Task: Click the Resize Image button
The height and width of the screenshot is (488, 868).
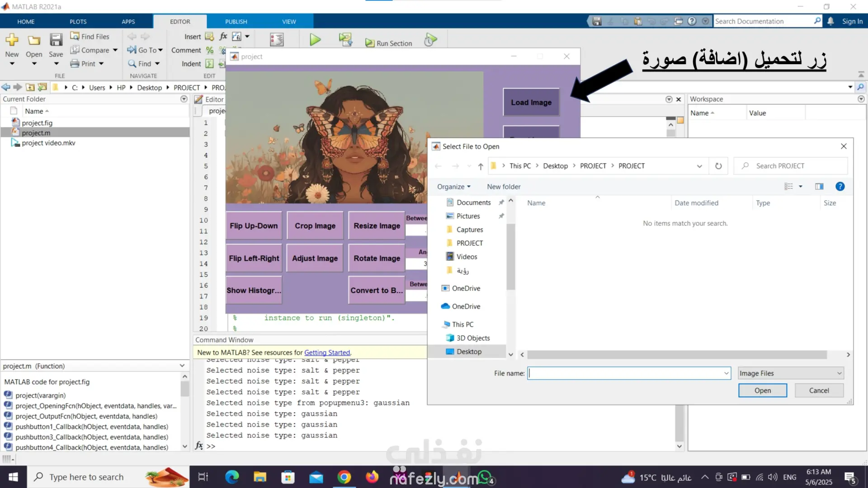Action: [x=377, y=225]
